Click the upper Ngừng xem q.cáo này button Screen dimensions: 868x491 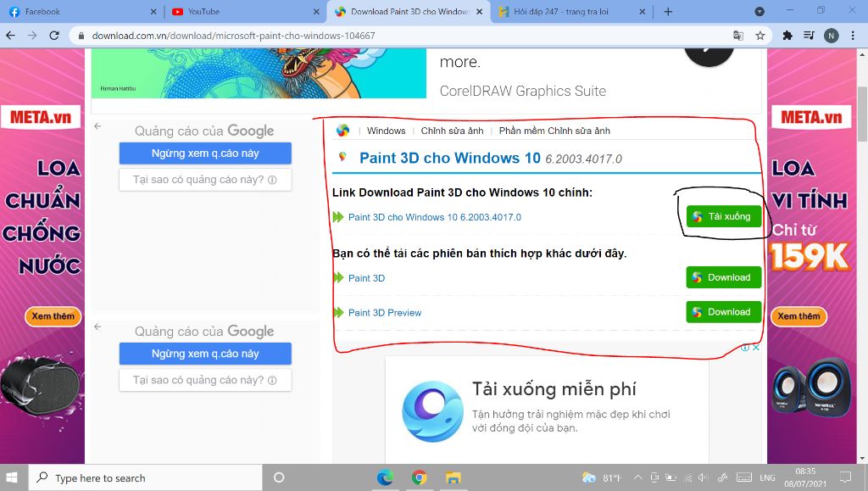click(205, 153)
